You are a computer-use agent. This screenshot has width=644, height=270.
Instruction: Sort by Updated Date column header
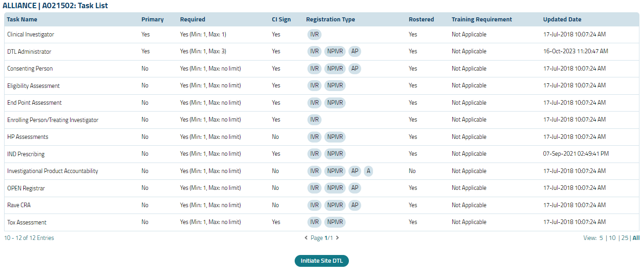click(562, 20)
